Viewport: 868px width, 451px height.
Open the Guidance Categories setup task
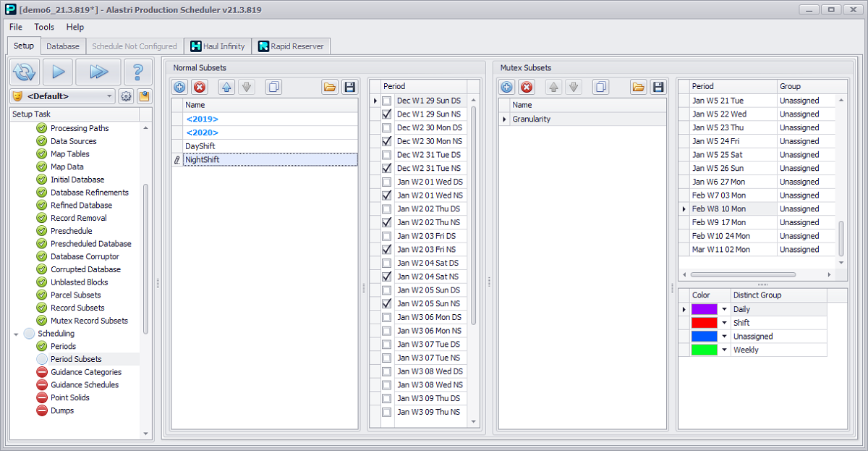click(x=86, y=372)
